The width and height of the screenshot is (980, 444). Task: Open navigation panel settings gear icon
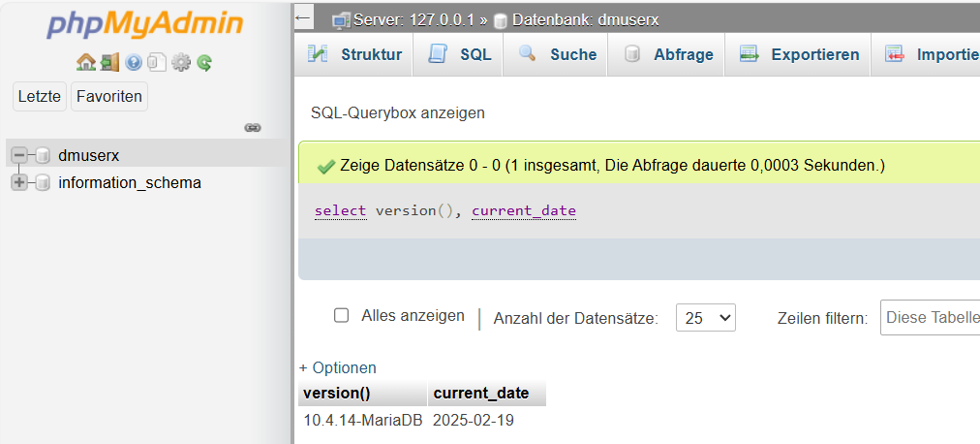tap(181, 62)
